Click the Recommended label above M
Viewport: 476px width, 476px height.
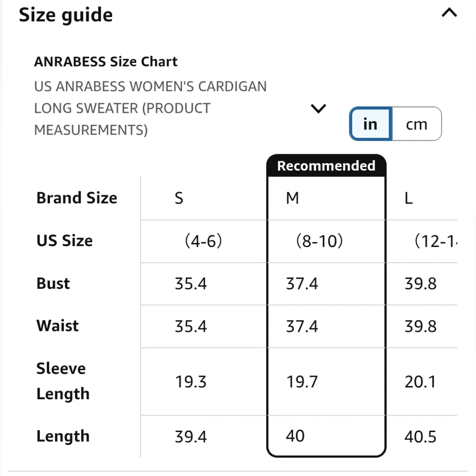pyautogui.click(x=326, y=166)
